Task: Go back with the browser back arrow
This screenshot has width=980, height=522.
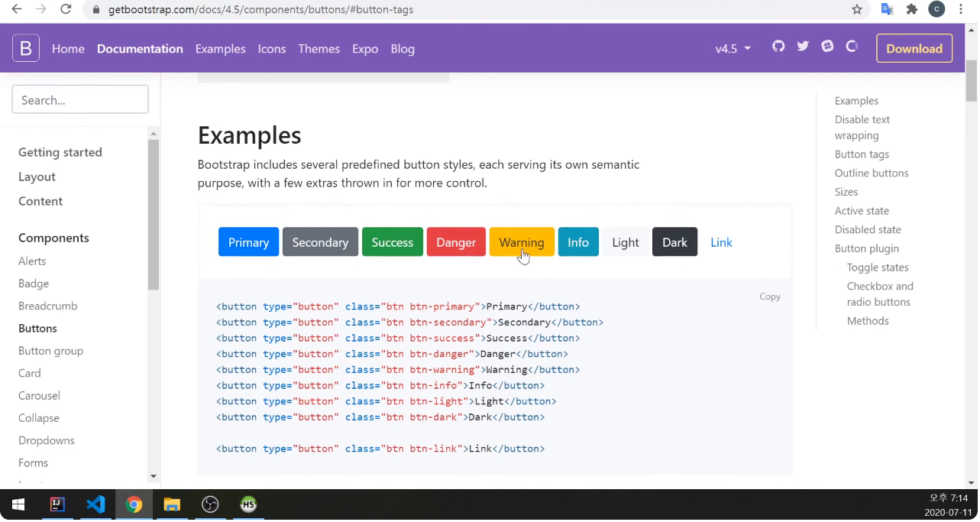Action: click(16, 9)
